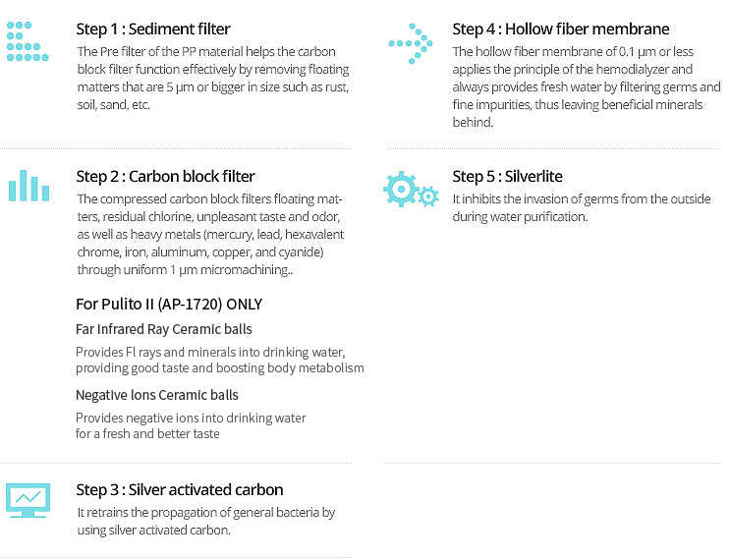
Task: Click the Silver activated carbon monitor icon
Action: tap(28, 500)
